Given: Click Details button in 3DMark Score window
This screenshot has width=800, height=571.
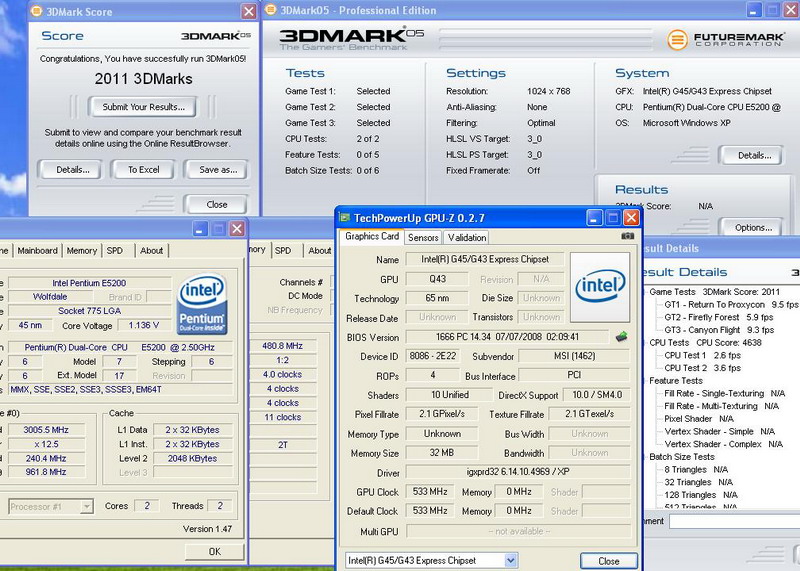Looking at the screenshot, I should pyautogui.click(x=72, y=169).
